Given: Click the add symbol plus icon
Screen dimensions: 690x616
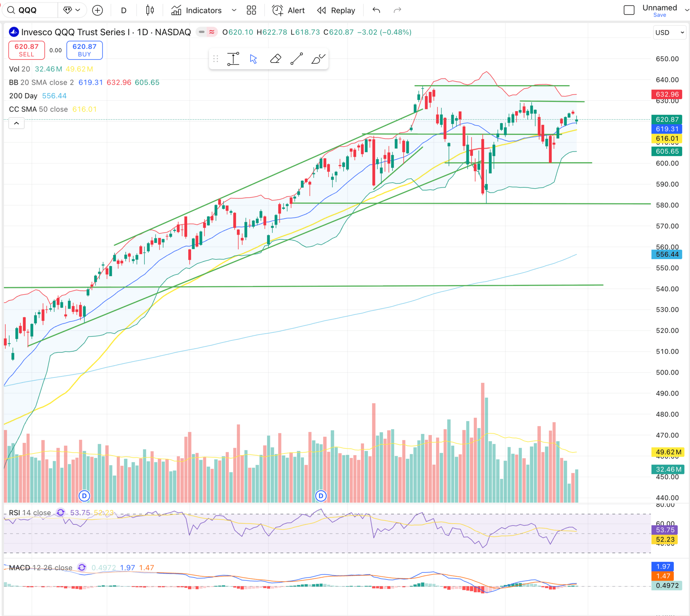Looking at the screenshot, I should (x=97, y=10).
